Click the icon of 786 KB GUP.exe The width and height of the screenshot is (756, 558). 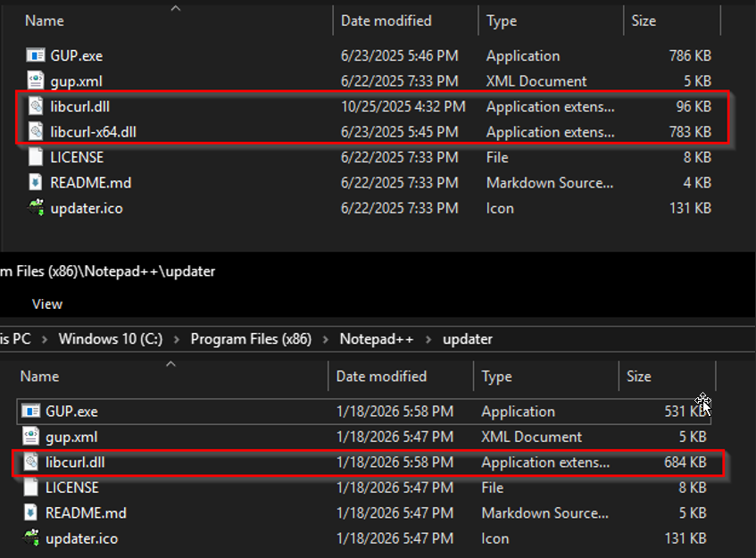coord(36,55)
